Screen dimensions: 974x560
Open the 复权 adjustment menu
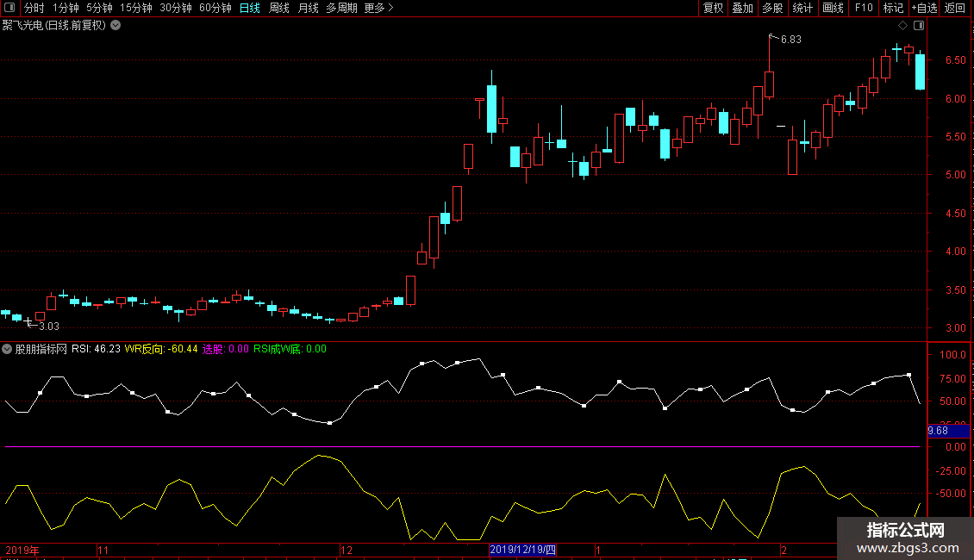[x=713, y=8]
